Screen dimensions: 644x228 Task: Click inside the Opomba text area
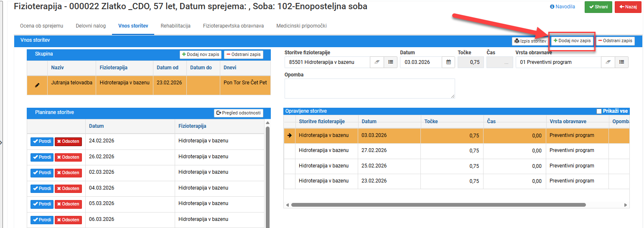369,89
